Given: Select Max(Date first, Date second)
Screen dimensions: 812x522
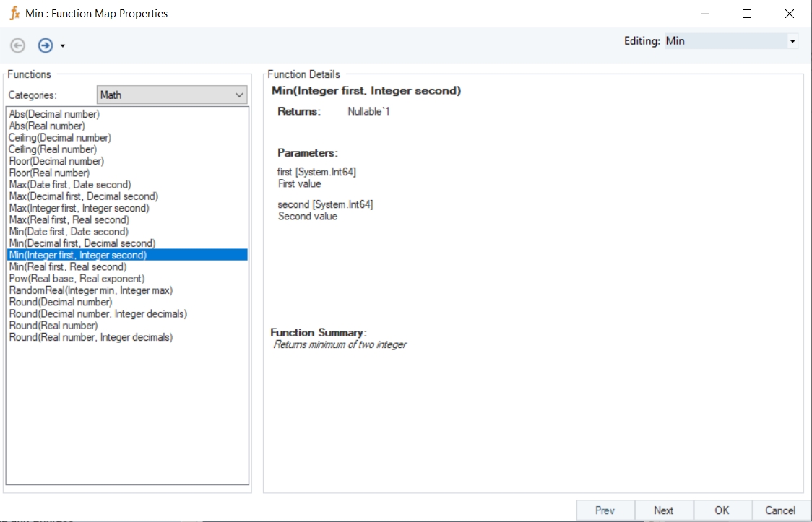Looking at the screenshot, I should tap(70, 185).
